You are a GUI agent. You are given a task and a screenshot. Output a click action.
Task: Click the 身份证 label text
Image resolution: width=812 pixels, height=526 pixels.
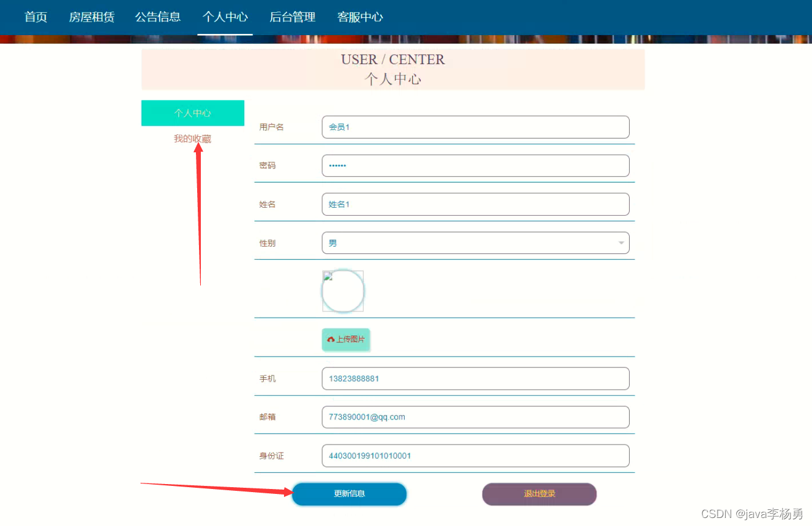pos(272,456)
